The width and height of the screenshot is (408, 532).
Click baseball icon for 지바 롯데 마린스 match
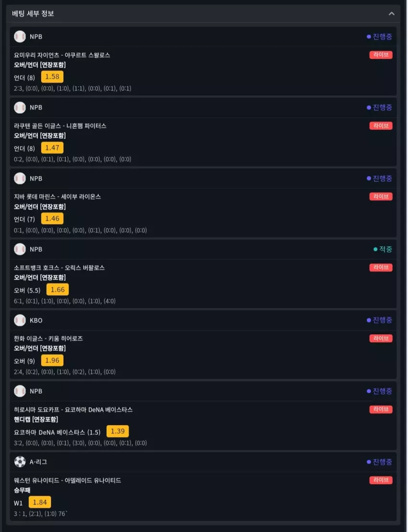click(20, 178)
